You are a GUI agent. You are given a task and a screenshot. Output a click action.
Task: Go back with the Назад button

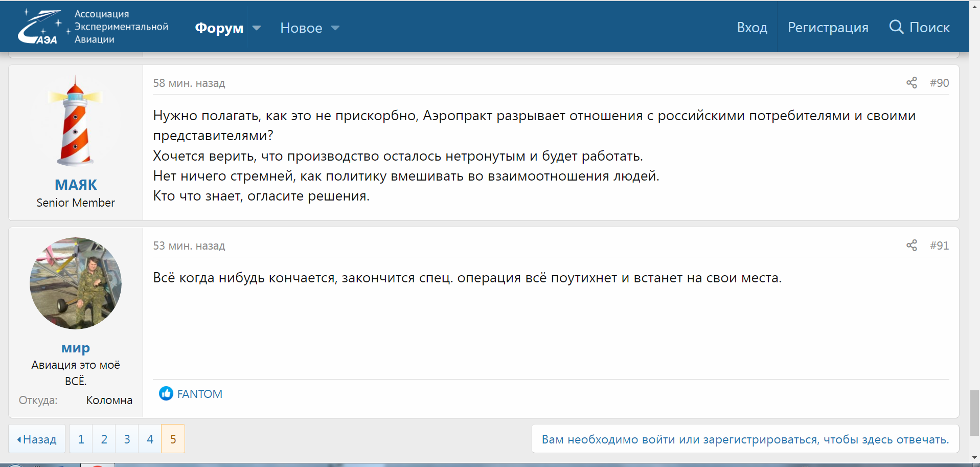37,439
